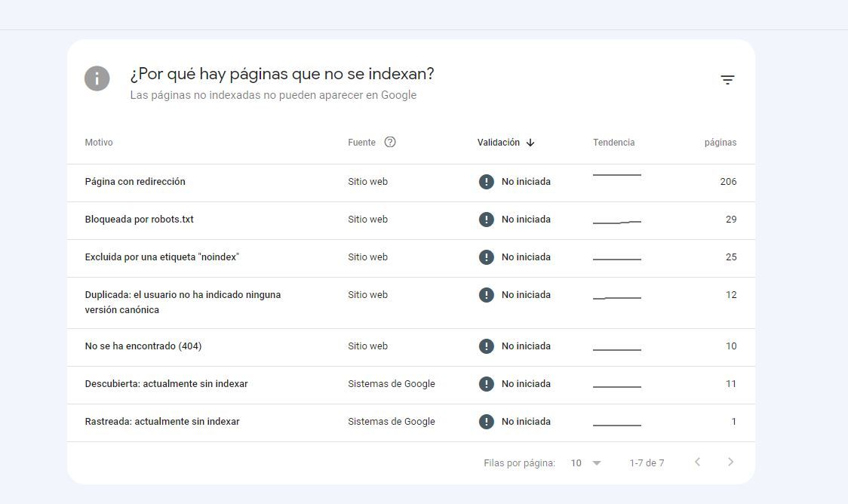Open No se ha encontrado (404) row
The image size is (848, 504).
pyautogui.click(x=411, y=347)
